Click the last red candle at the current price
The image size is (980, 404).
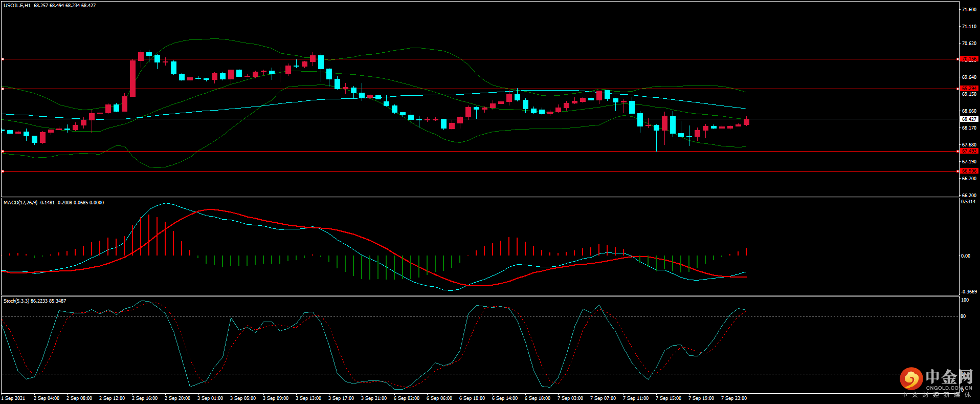[746, 121]
